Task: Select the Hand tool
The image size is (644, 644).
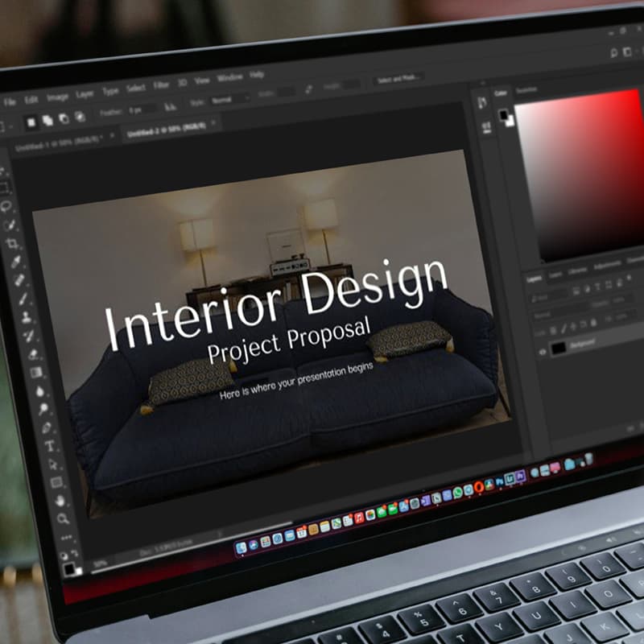Action: tap(60, 501)
